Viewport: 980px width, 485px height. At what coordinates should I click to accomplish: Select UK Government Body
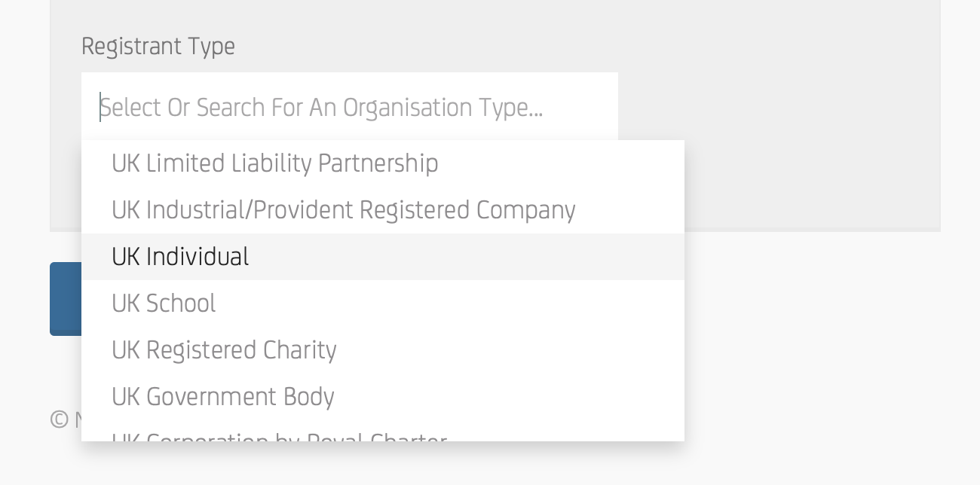pyautogui.click(x=223, y=396)
